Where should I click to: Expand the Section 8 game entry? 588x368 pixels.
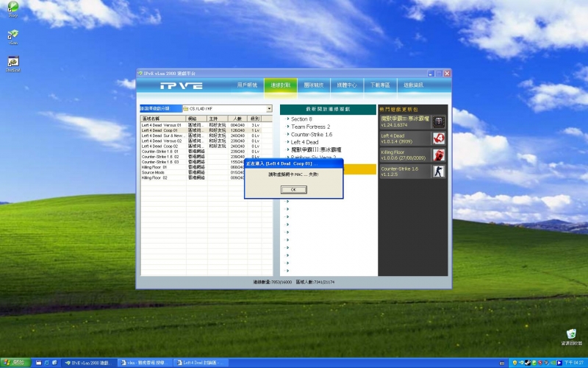(x=301, y=118)
